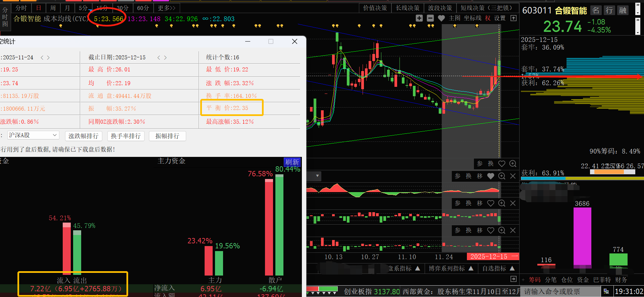Viewport: 644px width, 297px height.
Task: Toggle heart in third indicator toolbar
Action: pyautogui.click(x=491, y=203)
